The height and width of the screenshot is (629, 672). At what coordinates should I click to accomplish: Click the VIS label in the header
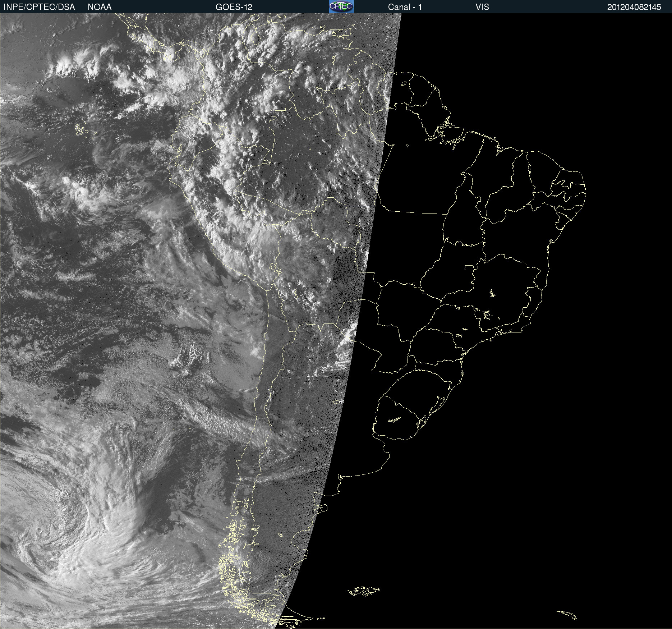tap(482, 7)
